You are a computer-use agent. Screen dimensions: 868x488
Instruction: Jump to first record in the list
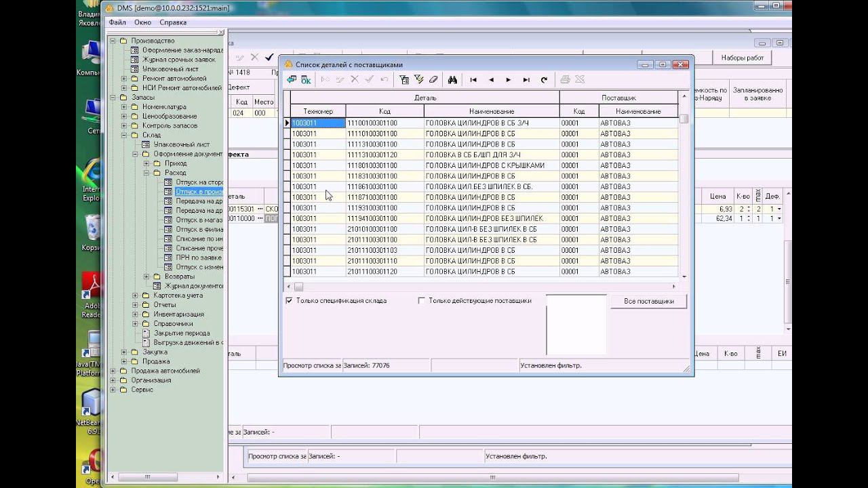473,80
